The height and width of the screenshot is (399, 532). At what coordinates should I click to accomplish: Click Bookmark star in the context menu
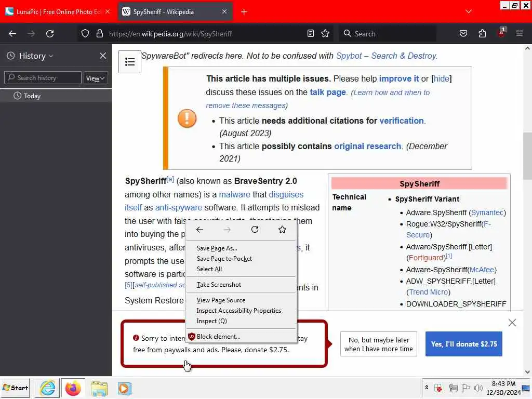click(282, 230)
